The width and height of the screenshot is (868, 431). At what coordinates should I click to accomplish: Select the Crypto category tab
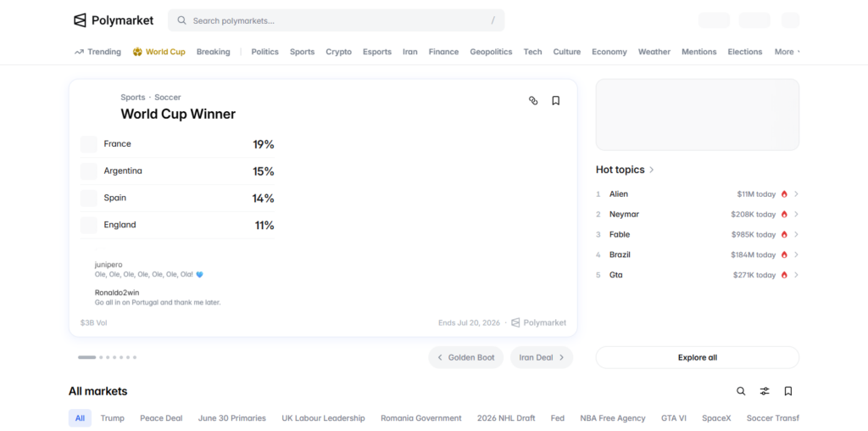[338, 52]
